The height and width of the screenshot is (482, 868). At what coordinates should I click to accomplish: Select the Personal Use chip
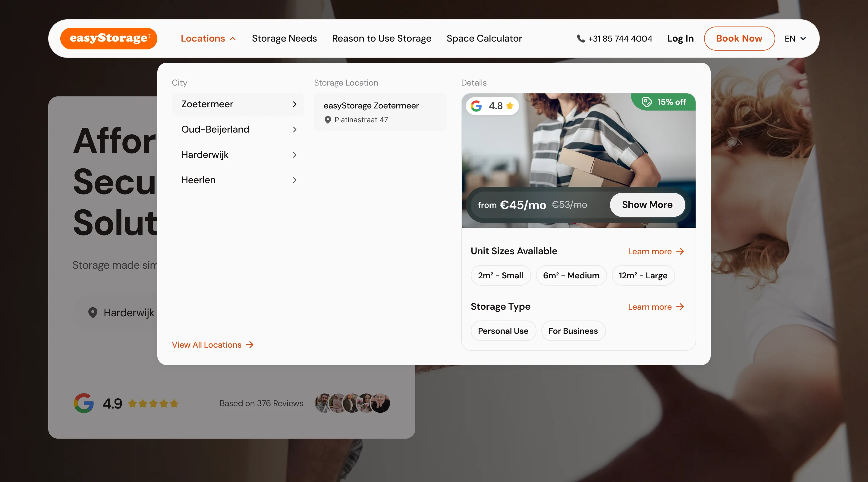[503, 331]
